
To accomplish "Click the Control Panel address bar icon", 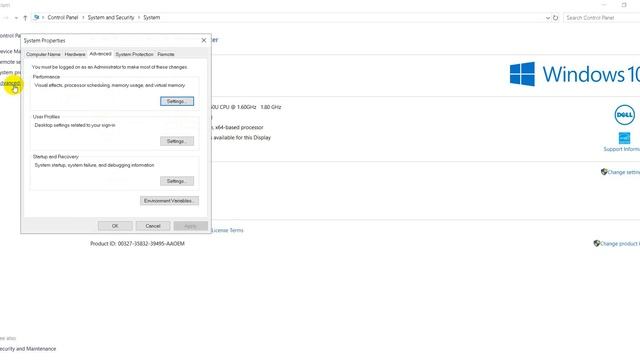I will [36, 18].
